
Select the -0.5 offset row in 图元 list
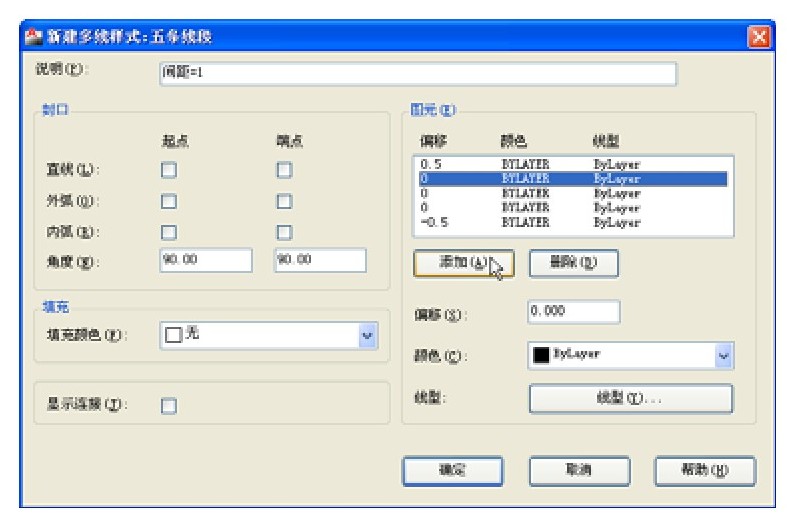coord(573,222)
